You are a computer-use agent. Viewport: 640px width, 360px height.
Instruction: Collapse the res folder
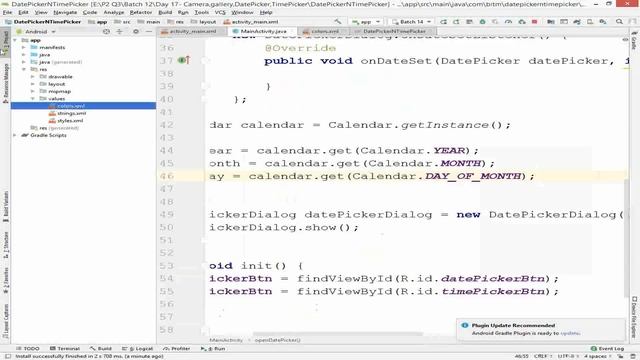[24, 69]
